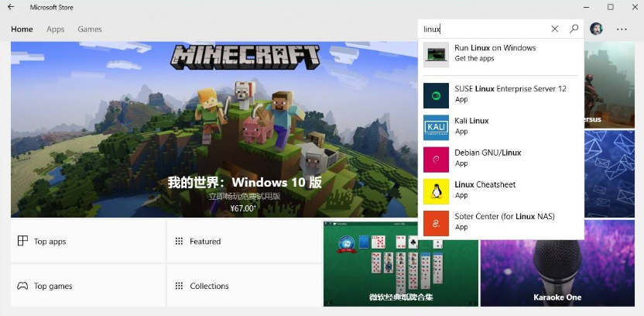Click the SUSE Linux app icon
Image resolution: width=644 pixels, height=316 pixels.
tap(436, 96)
